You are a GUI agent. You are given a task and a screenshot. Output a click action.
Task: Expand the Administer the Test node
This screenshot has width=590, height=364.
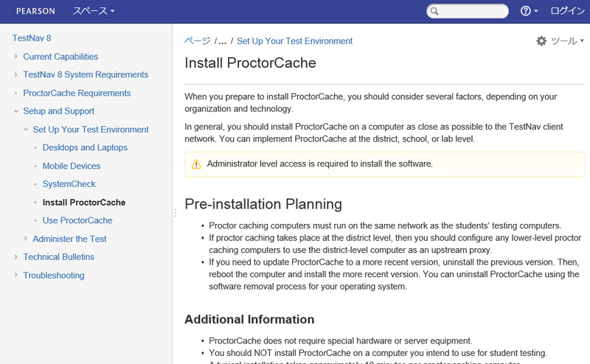tap(26, 239)
